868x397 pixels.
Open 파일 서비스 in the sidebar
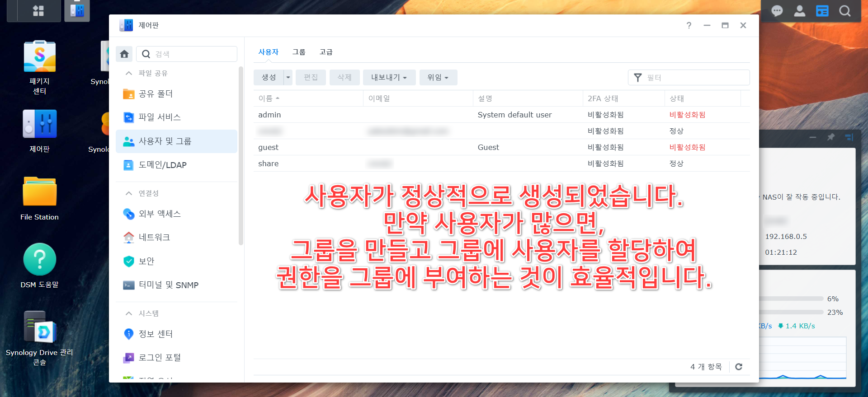coord(176,117)
